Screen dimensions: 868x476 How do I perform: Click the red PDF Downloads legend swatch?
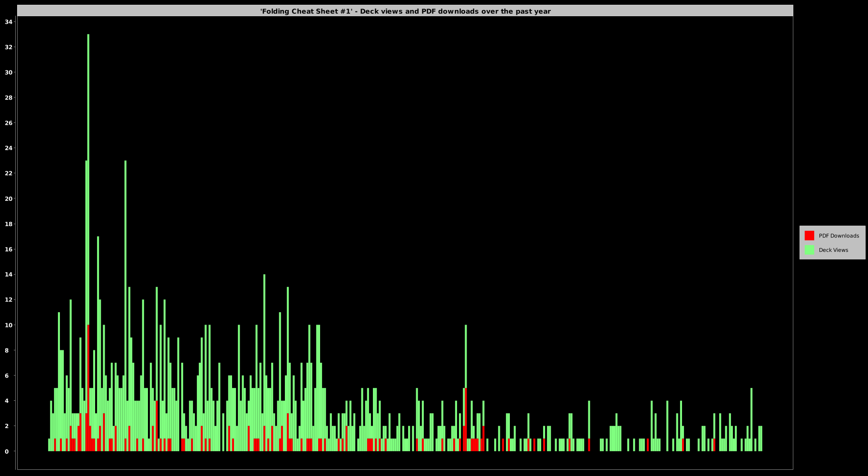coord(809,236)
